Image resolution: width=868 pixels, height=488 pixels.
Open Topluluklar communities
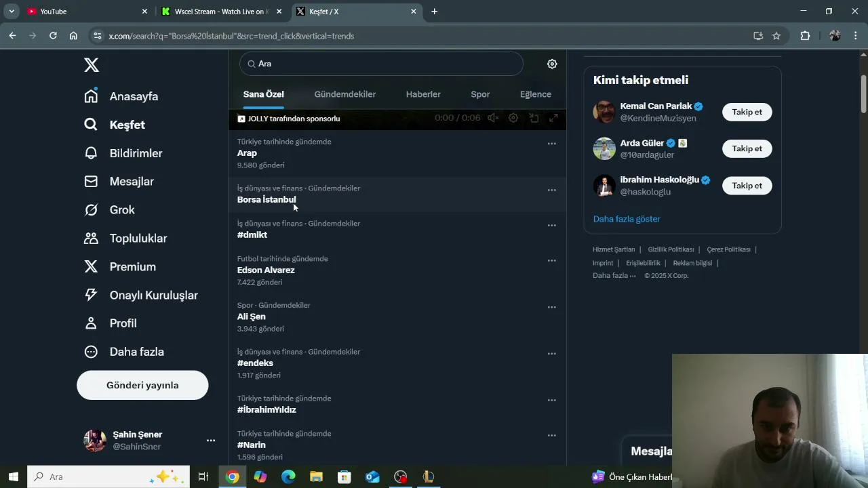[x=125, y=239]
